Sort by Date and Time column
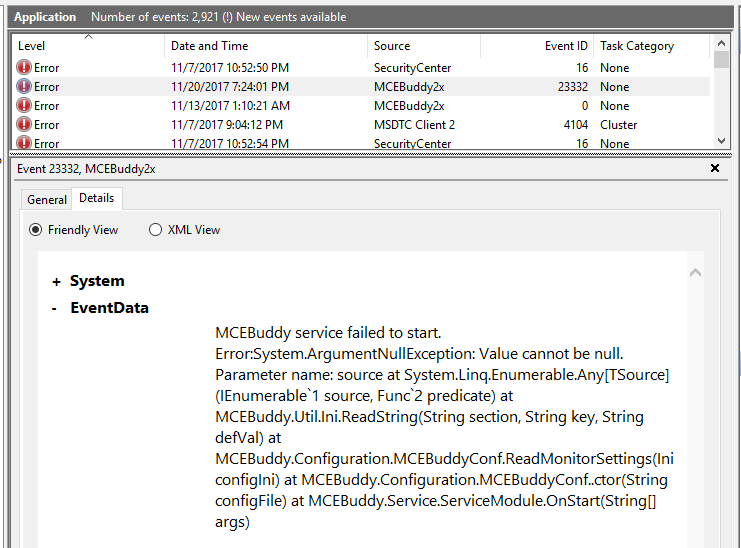741x548 pixels. point(264,46)
